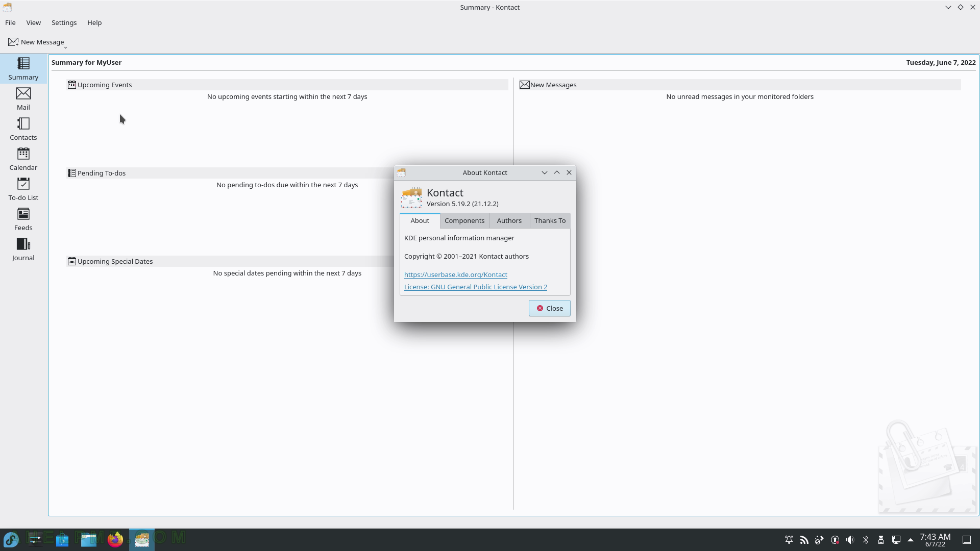The image size is (980, 551).
Task: Open the To-do List component
Action: (23, 189)
